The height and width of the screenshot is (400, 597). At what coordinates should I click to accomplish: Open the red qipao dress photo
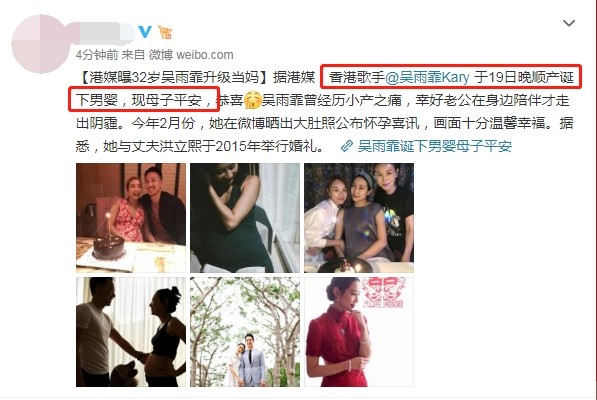359,332
